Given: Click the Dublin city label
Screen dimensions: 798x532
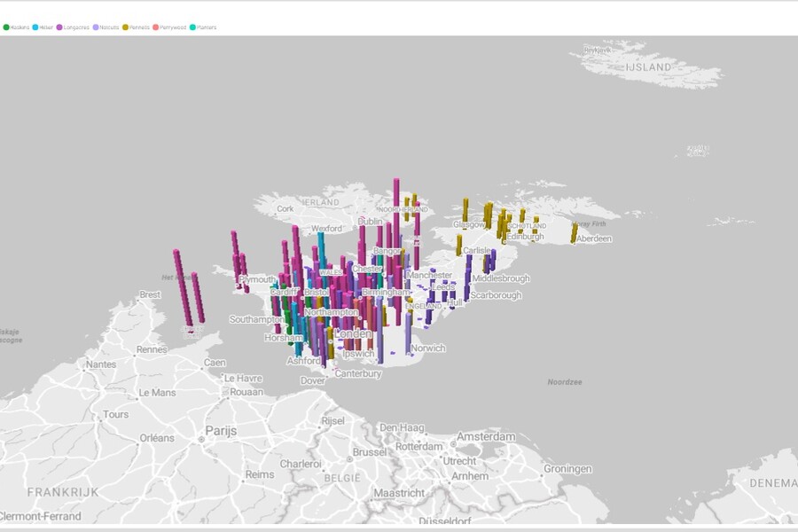Looking at the screenshot, I should point(370,222).
